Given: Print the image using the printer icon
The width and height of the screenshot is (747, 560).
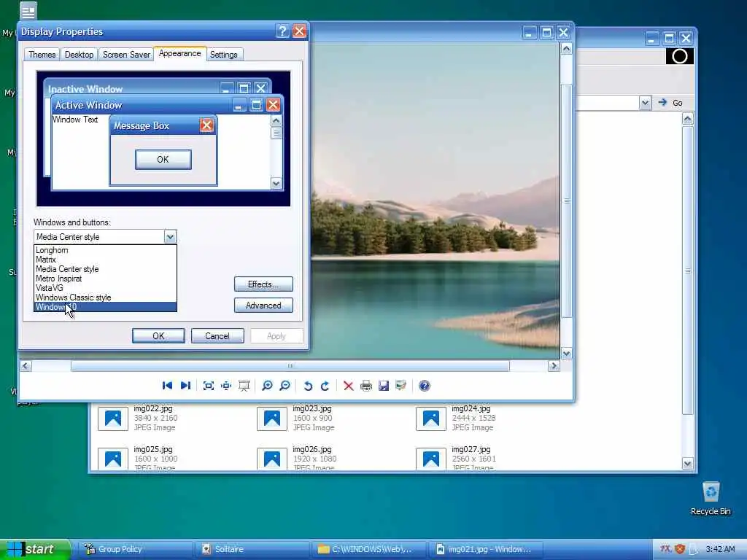Looking at the screenshot, I should [366, 386].
